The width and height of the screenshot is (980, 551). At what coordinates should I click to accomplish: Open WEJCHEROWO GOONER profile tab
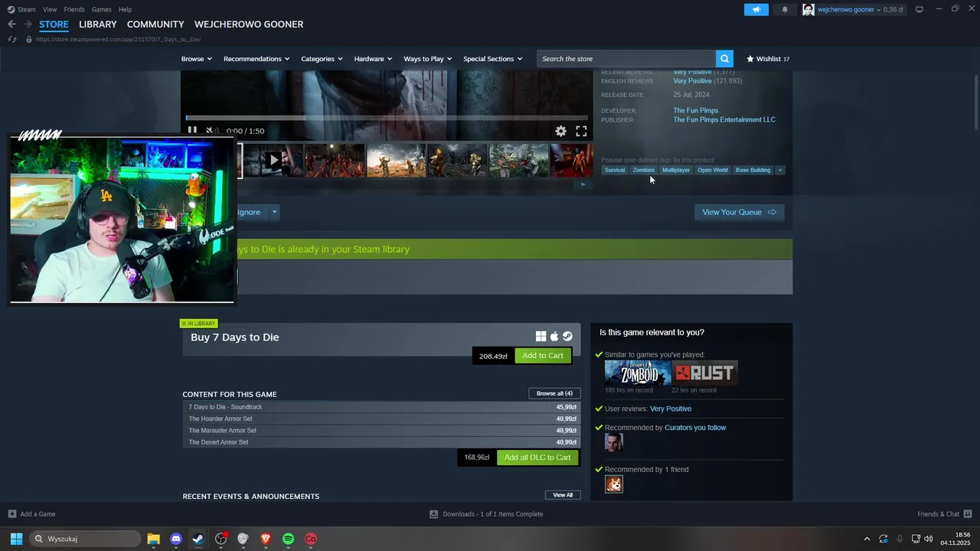pos(249,24)
